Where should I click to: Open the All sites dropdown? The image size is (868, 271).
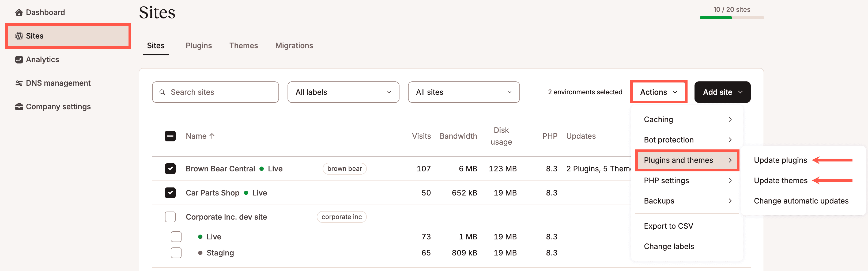[x=464, y=92]
